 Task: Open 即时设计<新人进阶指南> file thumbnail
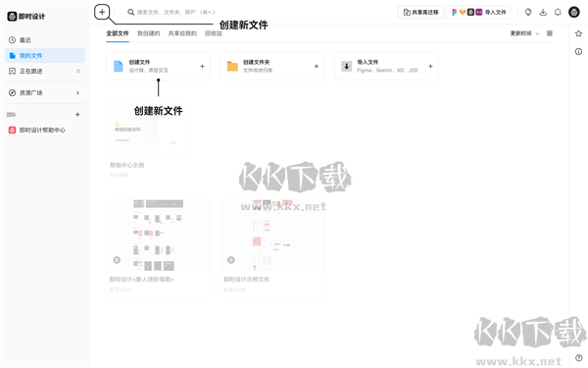click(158, 236)
